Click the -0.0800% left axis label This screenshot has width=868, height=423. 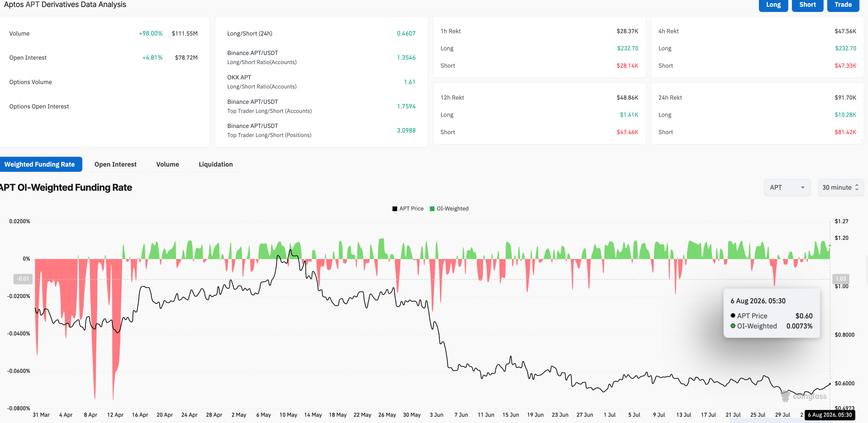pyautogui.click(x=18, y=408)
